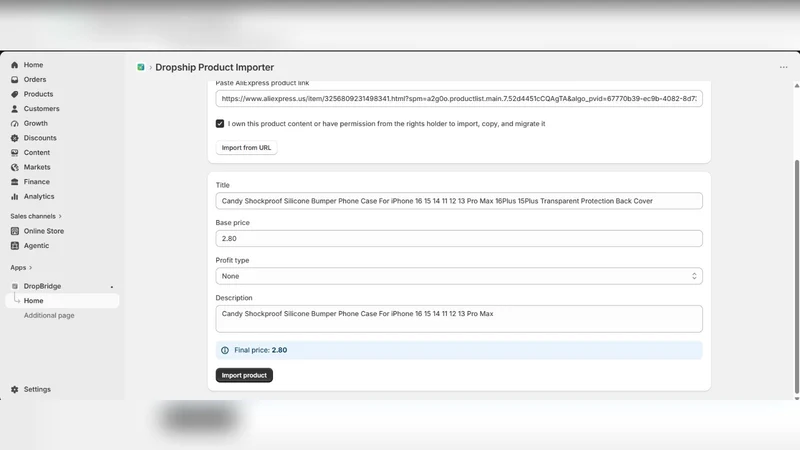
Task: Open Growth in the sidebar
Action: pyautogui.click(x=36, y=123)
